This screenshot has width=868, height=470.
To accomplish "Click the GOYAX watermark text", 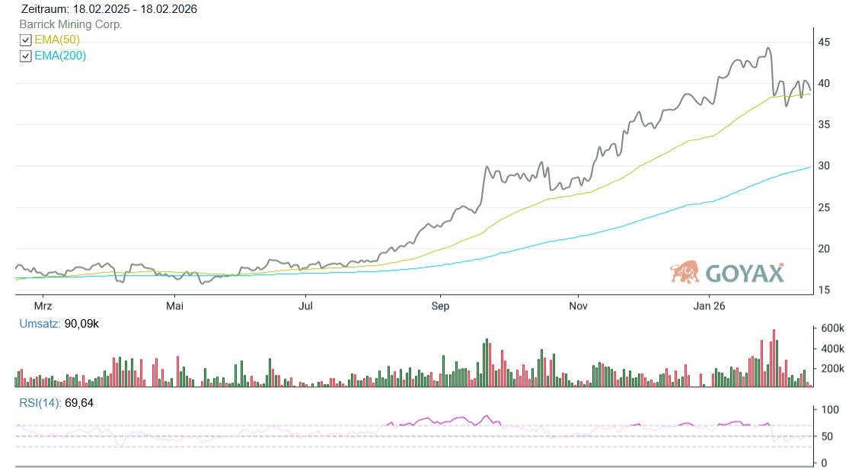I will (744, 273).
